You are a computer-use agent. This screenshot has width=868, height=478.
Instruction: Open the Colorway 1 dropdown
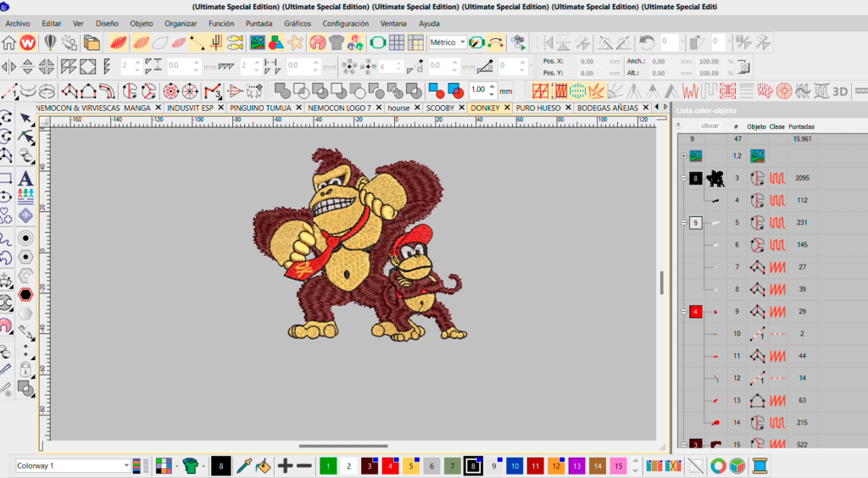126,465
